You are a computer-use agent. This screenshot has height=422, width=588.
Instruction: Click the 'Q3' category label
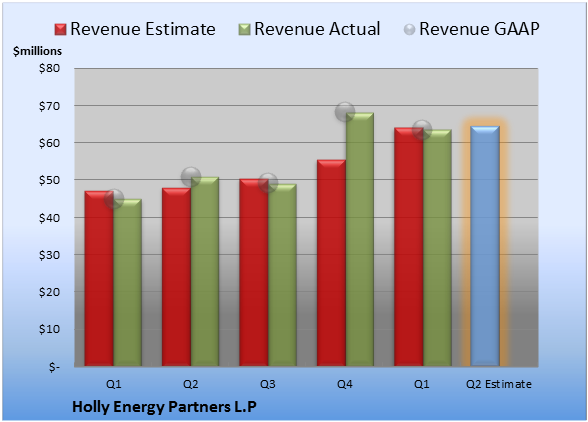(268, 384)
